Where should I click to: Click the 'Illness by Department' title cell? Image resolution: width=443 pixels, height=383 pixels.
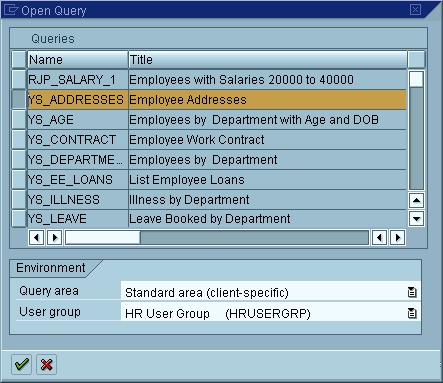268,199
